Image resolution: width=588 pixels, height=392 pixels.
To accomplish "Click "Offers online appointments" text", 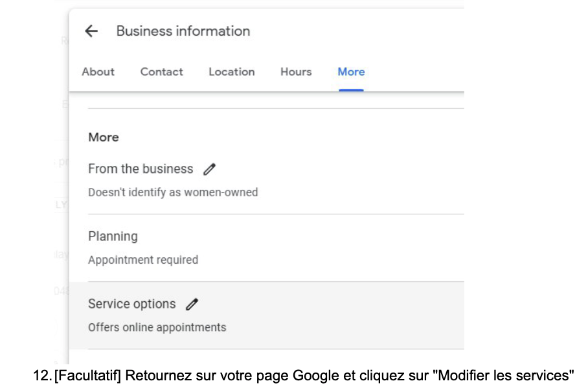I will pos(157,327).
